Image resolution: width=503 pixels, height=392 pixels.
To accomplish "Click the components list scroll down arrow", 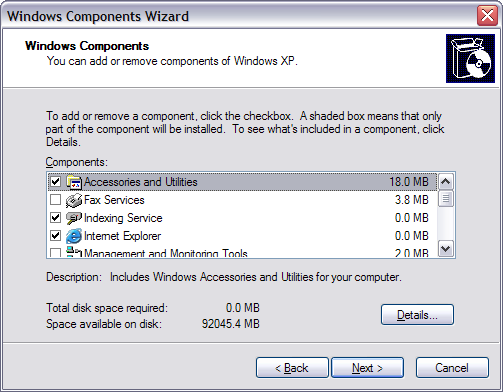I will pyautogui.click(x=446, y=249).
